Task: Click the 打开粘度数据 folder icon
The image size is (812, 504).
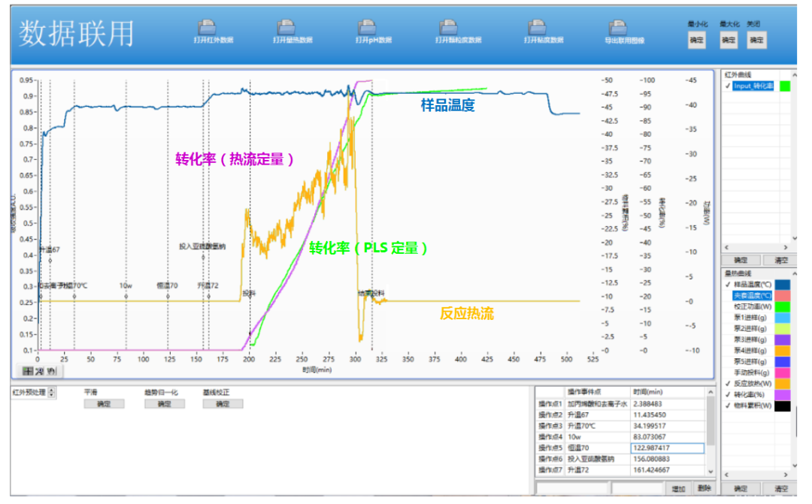Action: click(x=544, y=28)
